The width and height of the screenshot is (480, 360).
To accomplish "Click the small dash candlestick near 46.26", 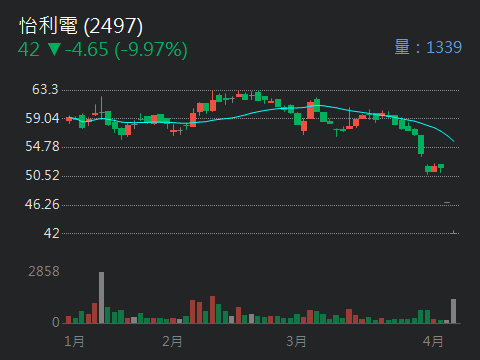I will coord(447,202).
